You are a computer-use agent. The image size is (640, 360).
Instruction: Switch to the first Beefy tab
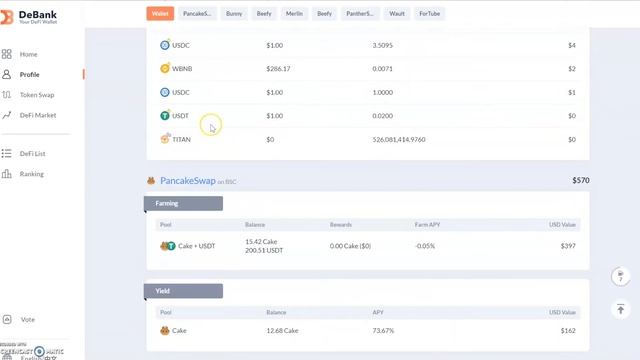264,13
